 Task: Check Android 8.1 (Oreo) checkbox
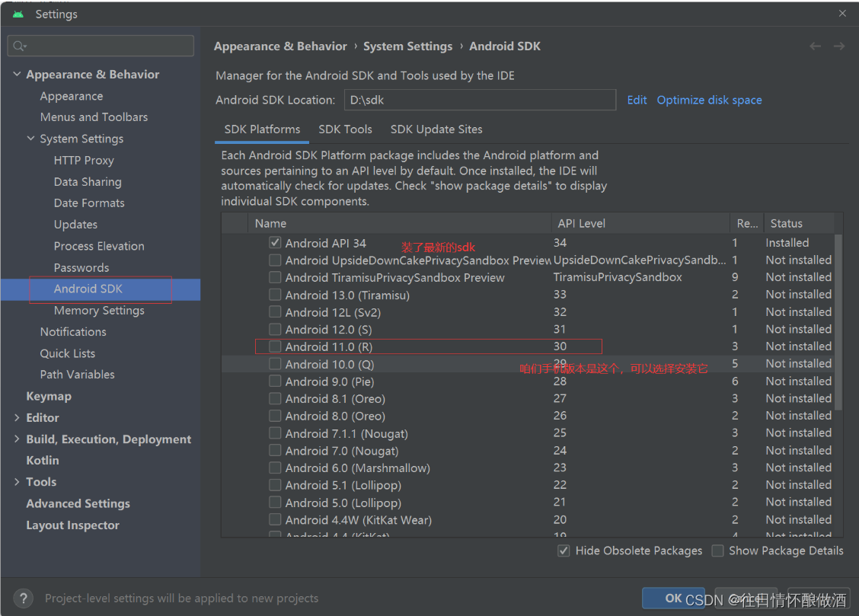(275, 398)
